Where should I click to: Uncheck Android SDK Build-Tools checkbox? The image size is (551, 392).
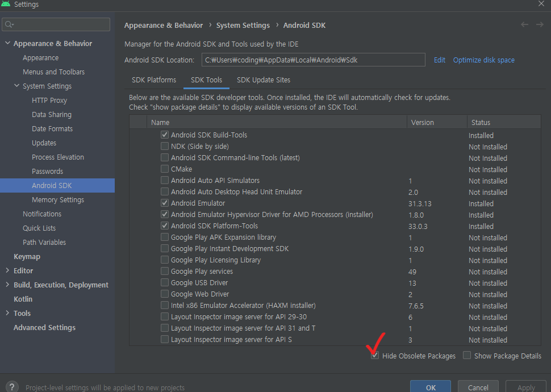(x=165, y=135)
